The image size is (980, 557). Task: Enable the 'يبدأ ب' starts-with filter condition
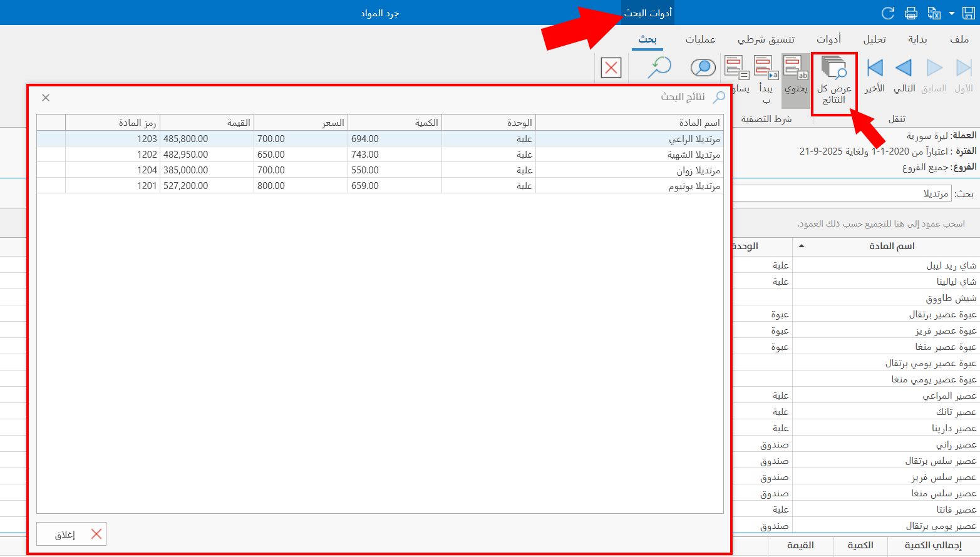click(766, 68)
